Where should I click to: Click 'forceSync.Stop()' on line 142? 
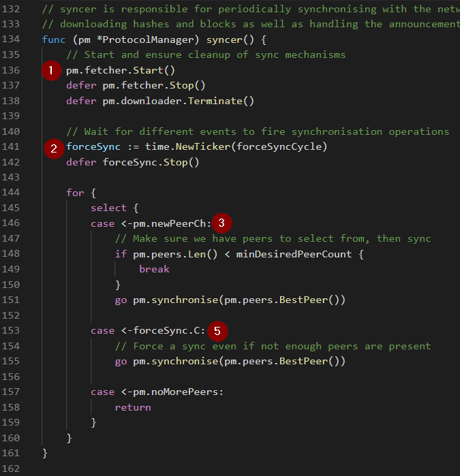pos(151,162)
